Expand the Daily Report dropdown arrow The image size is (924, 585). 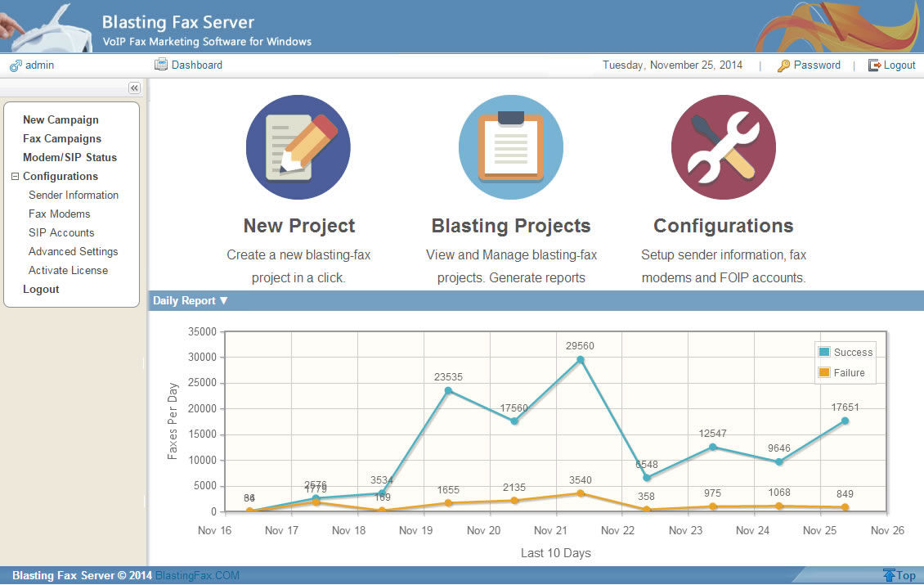coord(223,301)
